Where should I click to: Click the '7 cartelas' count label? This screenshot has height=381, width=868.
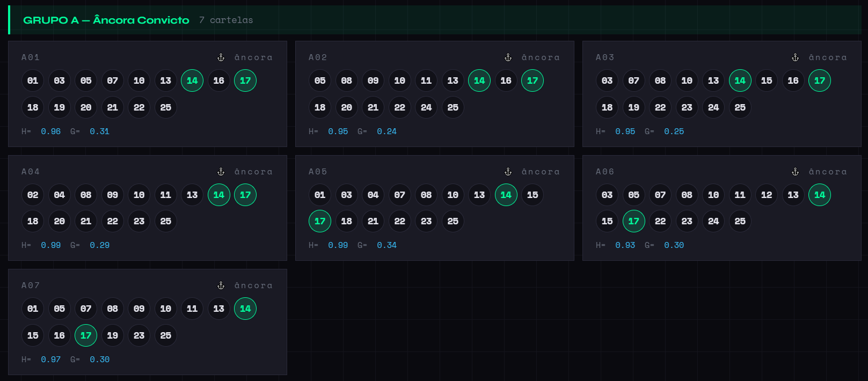[x=225, y=20]
